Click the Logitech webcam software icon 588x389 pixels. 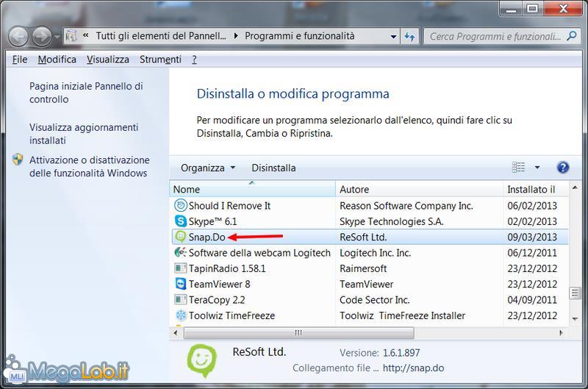pos(181,252)
